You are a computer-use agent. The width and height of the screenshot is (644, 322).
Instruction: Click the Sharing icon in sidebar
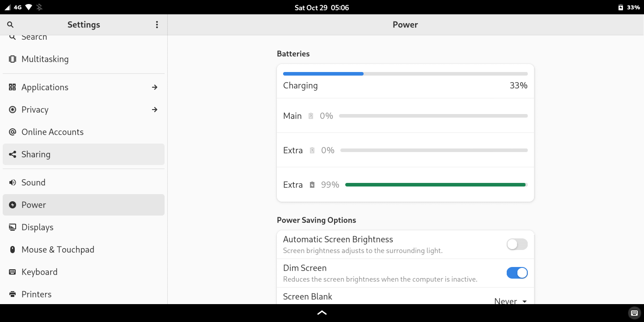(x=13, y=154)
